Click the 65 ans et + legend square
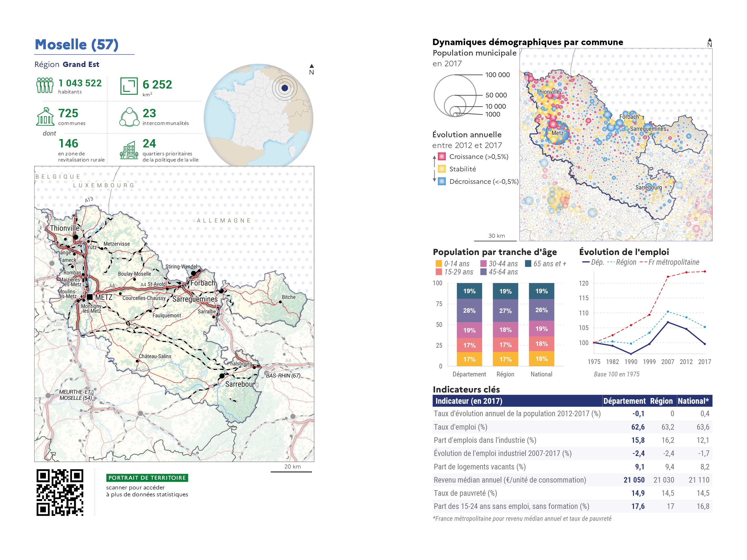The image size is (747, 560). click(528, 264)
